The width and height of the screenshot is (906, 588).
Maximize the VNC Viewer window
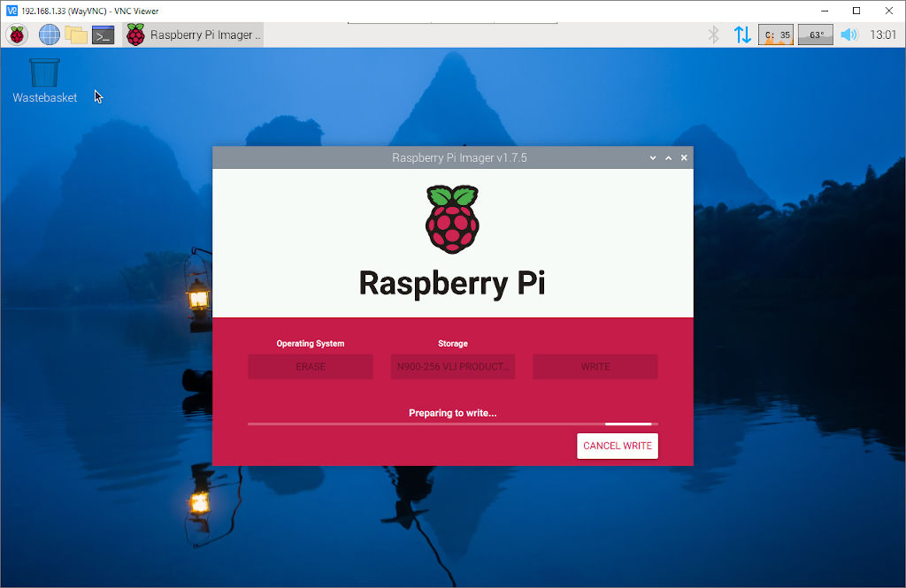[x=856, y=11]
